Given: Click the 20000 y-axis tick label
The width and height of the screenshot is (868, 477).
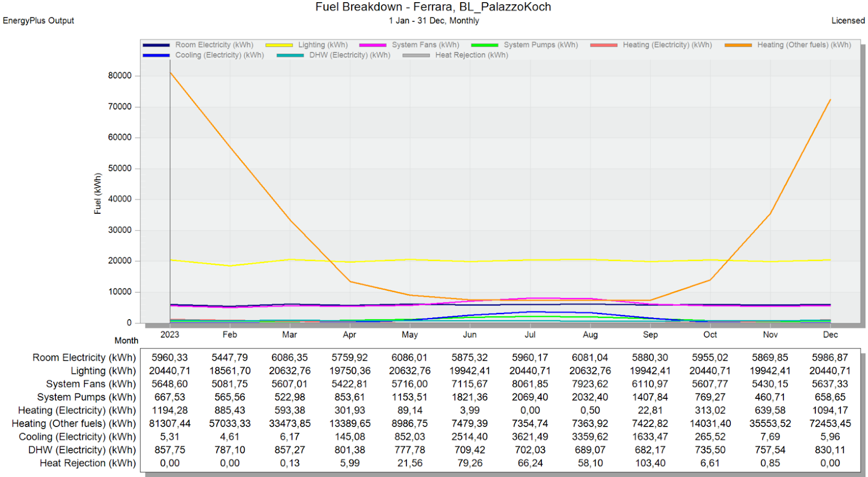Looking at the screenshot, I should coord(120,261).
